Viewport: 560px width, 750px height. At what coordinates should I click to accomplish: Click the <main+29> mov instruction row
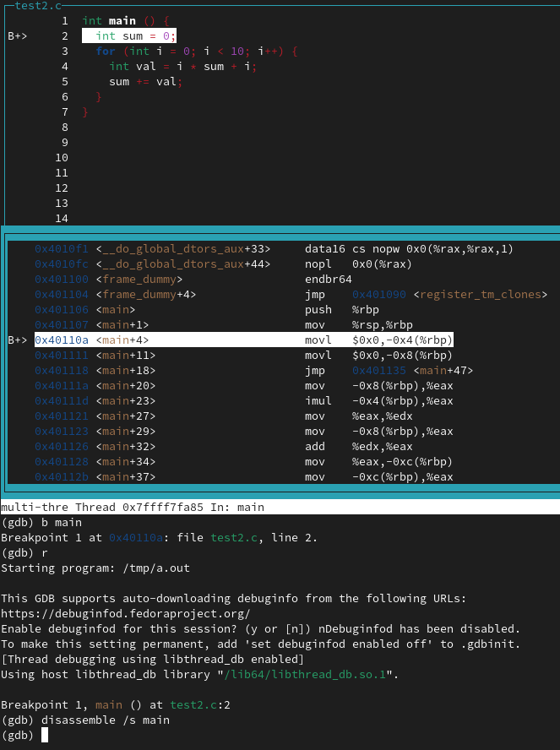point(243,432)
